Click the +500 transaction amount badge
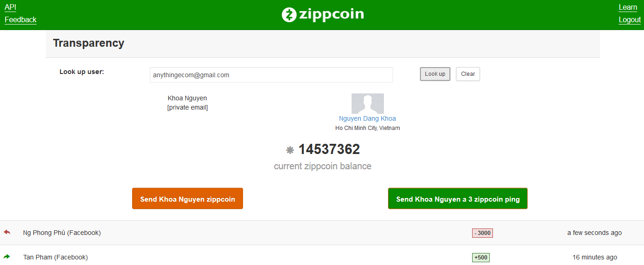The width and height of the screenshot is (644, 265). 480,258
